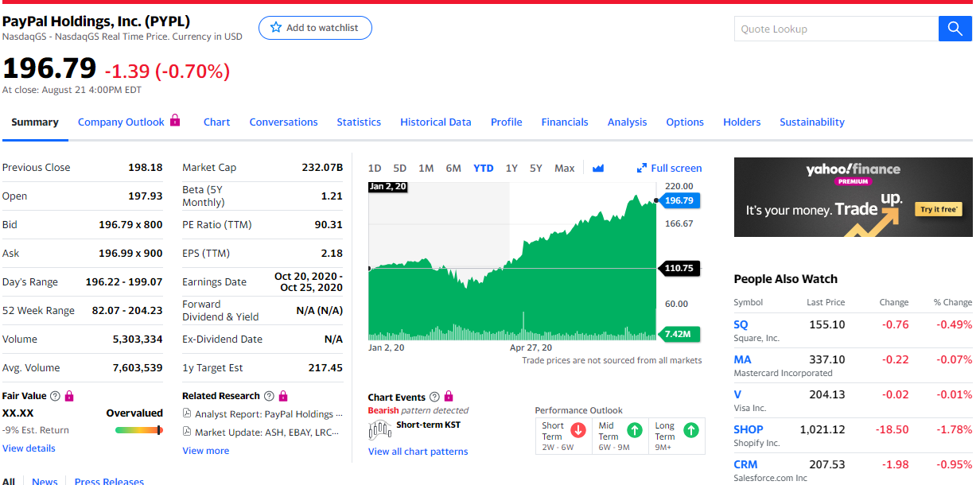
Task: Click the Short Term down-arrow indicator
Action: (578, 430)
